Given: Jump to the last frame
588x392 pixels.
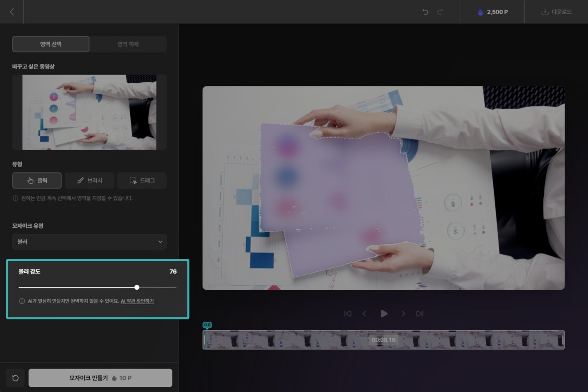Looking at the screenshot, I should pos(420,314).
